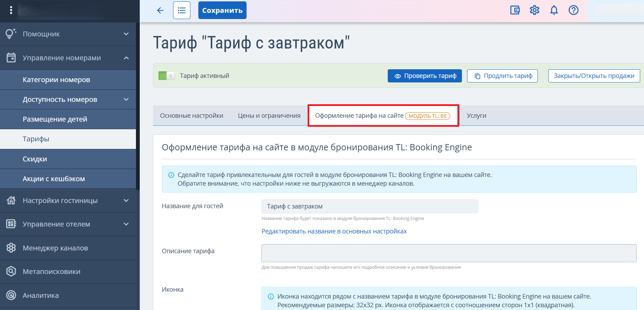Show notifications bell icon
Screen dimensions: 644x310
[x=554, y=10]
